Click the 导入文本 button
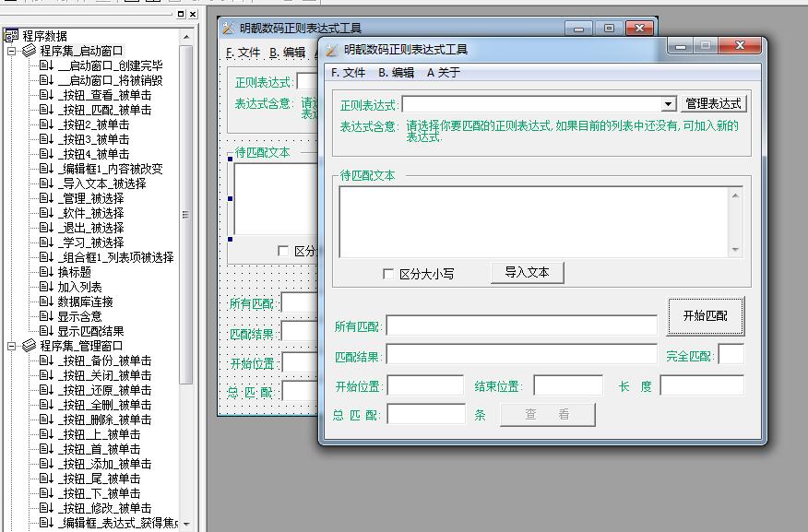The height and width of the screenshot is (532, 808). coord(528,272)
